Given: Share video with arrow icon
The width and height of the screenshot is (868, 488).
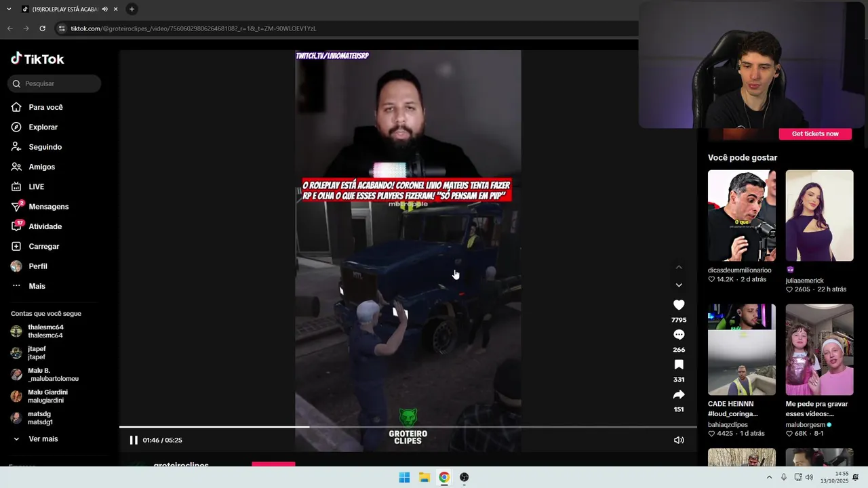Looking at the screenshot, I should point(679,394).
